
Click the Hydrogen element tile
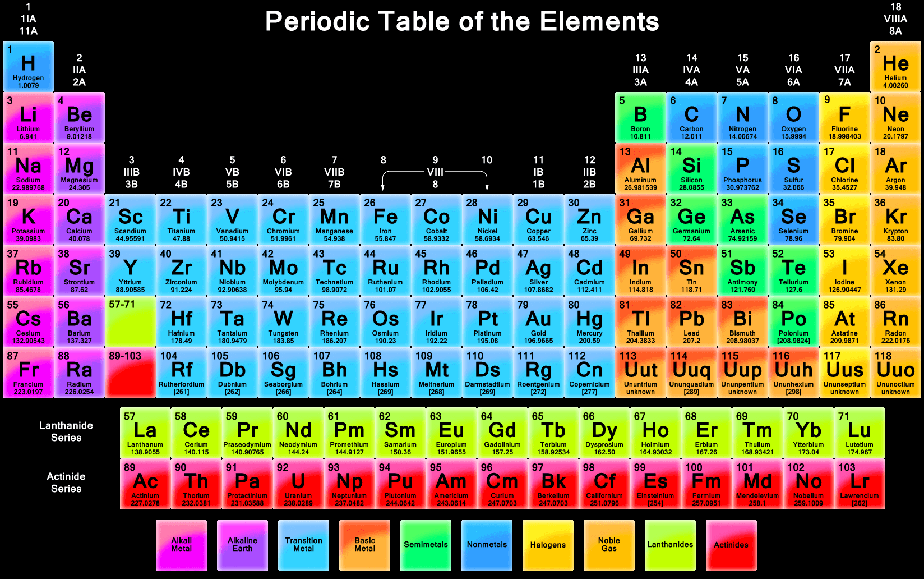[x=28, y=66]
